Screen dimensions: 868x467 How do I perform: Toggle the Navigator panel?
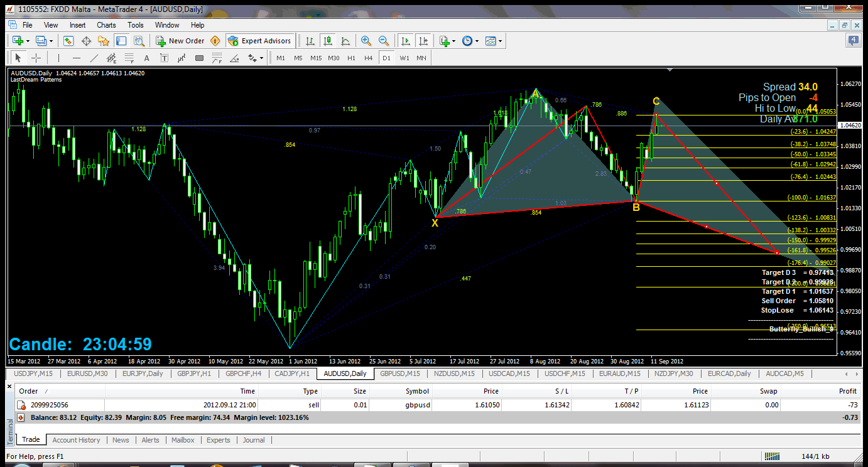104,41
